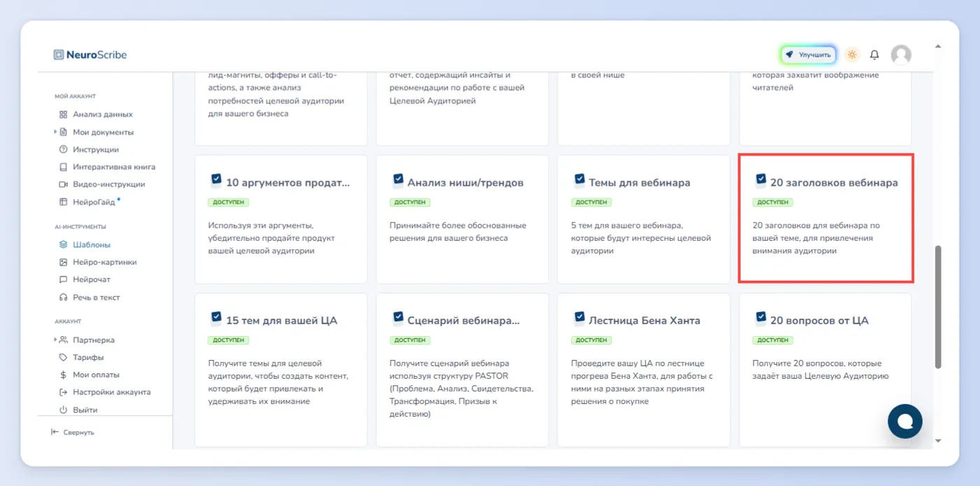This screenshot has width=980, height=486.
Task: Open the Лестница Бена Ханта template
Action: tap(643, 370)
